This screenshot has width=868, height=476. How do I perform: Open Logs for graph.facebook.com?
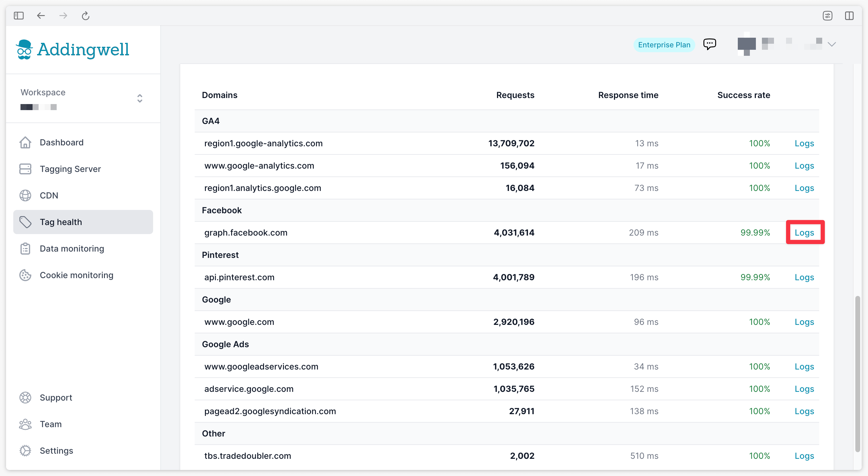click(x=804, y=233)
